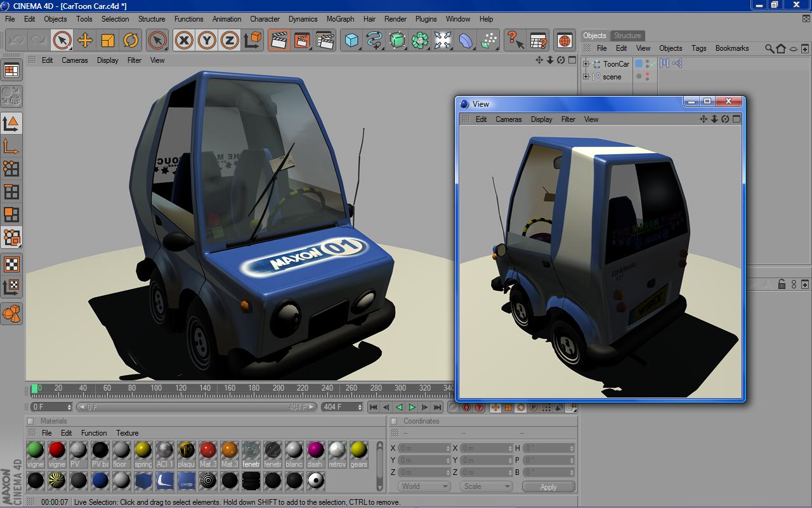This screenshot has width=812, height=508.
Task: Jump to the end of animation
Action: [x=437, y=407]
